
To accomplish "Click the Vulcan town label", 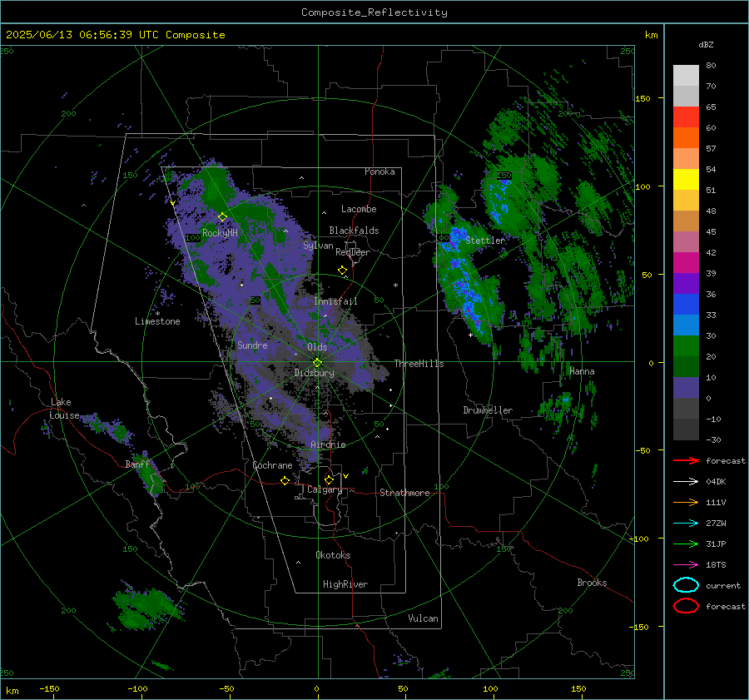I will 423,618.
